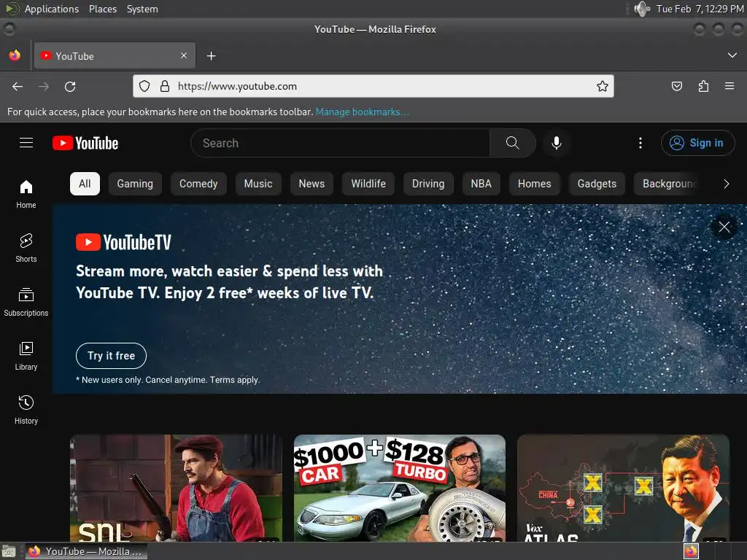Select the Gaming filter chip

(x=135, y=184)
